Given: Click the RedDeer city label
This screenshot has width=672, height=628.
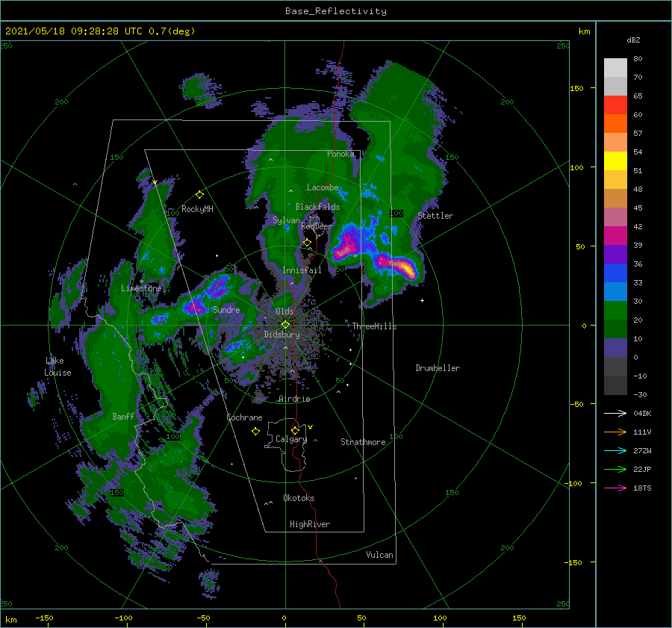Looking at the screenshot, I should pos(317,226).
